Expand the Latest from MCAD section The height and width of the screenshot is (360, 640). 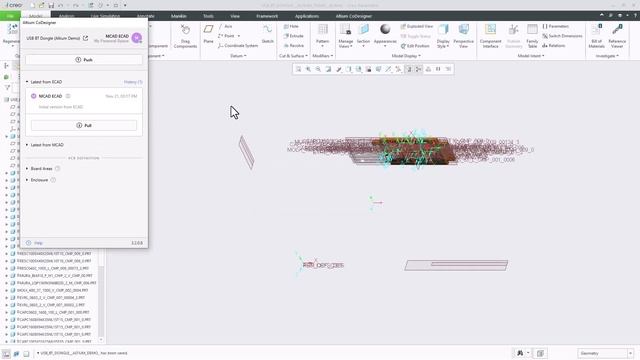pyautogui.click(x=27, y=145)
